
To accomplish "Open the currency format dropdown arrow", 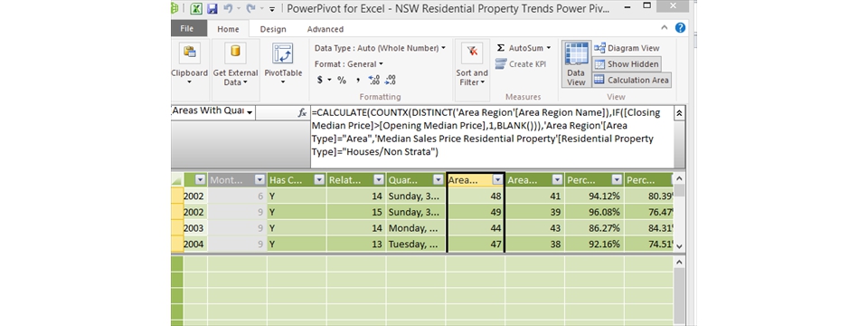I will point(329,81).
